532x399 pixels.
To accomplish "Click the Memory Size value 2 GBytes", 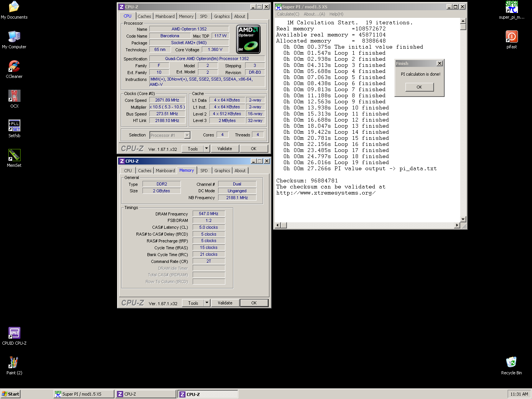I will tap(161, 191).
